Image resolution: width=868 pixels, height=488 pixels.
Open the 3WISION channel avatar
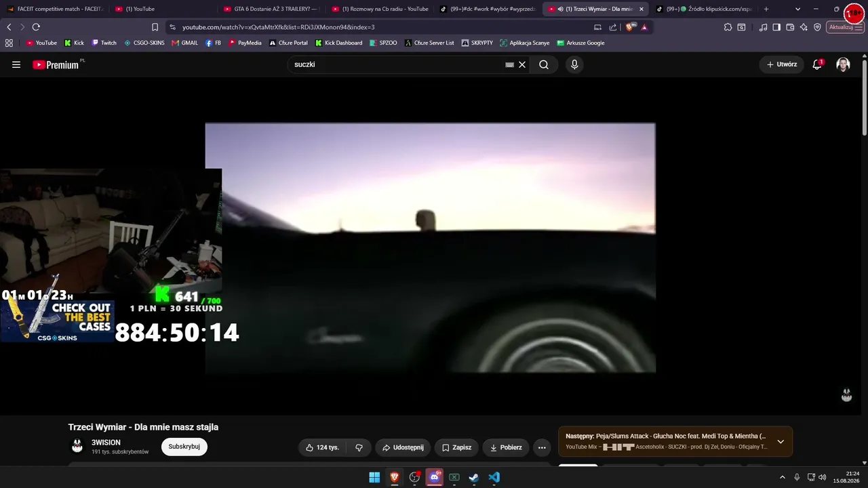coord(77,446)
